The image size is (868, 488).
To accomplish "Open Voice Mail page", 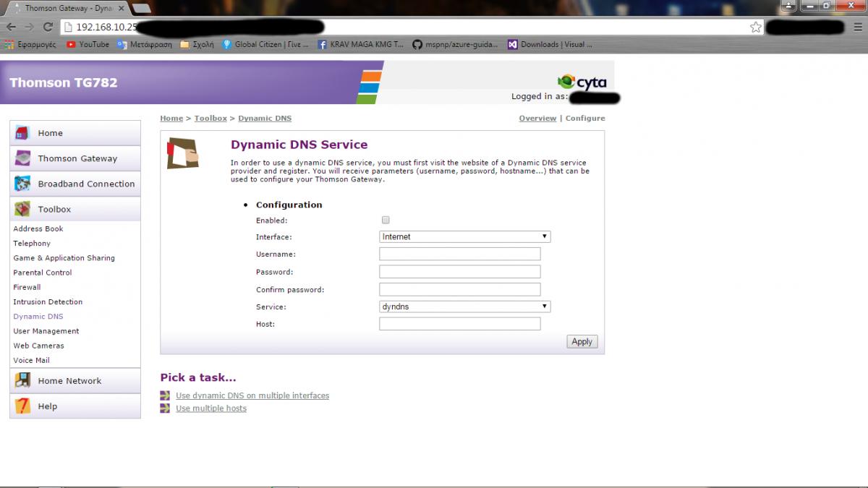I will pos(31,360).
